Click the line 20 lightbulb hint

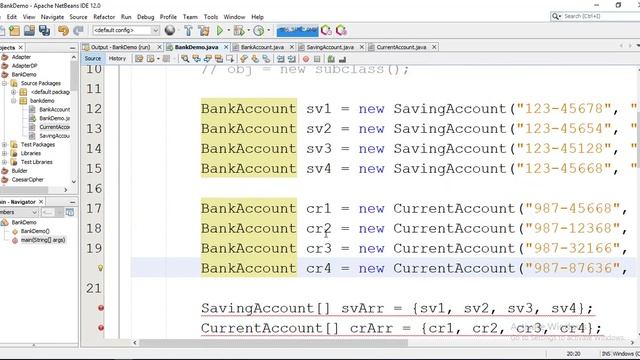tap(100, 268)
